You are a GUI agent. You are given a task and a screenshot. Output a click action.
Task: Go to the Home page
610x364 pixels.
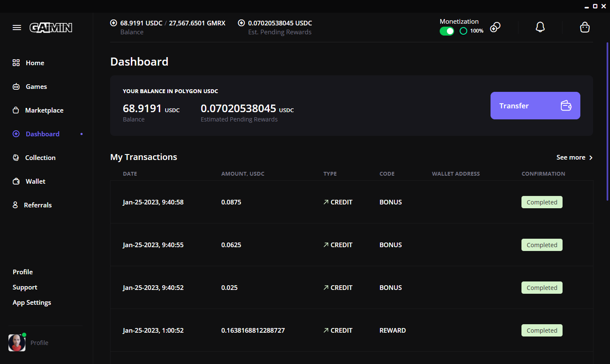point(35,63)
